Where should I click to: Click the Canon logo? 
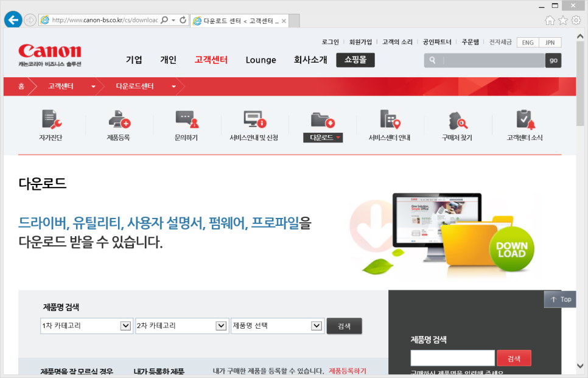(x=50, y=55)
